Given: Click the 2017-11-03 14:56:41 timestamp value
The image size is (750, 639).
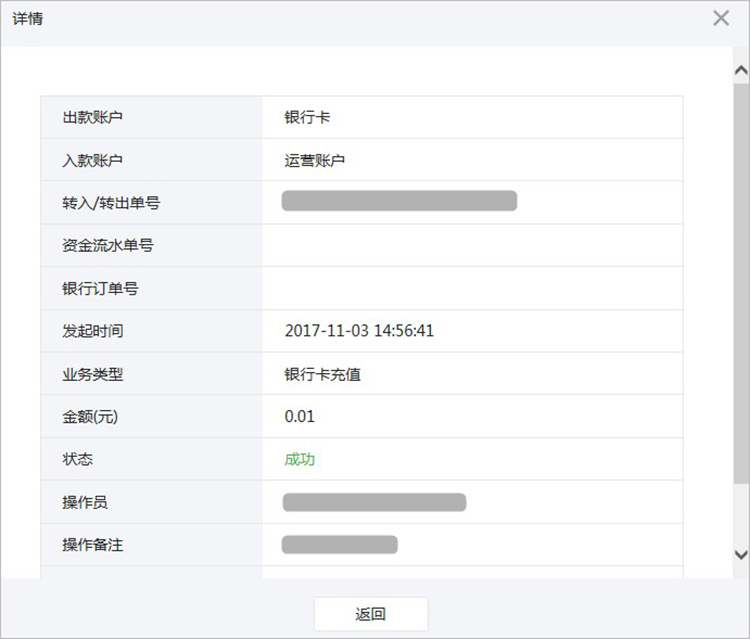Looking at the screenshot, I should [x=359, y=331].
